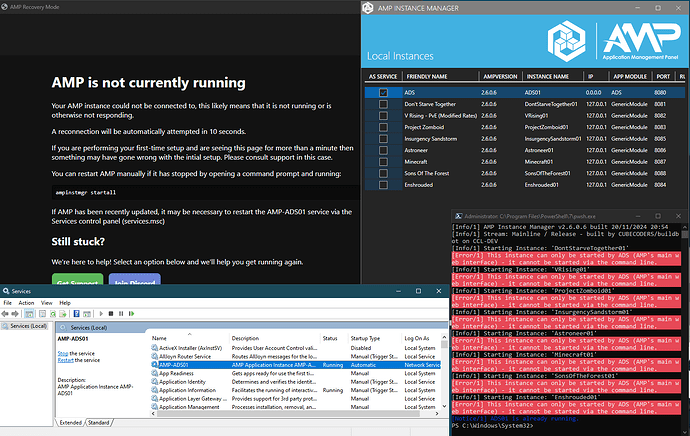690x436 pixels.
Task: Click the Services list scroll down arrow
Action: 444,406
